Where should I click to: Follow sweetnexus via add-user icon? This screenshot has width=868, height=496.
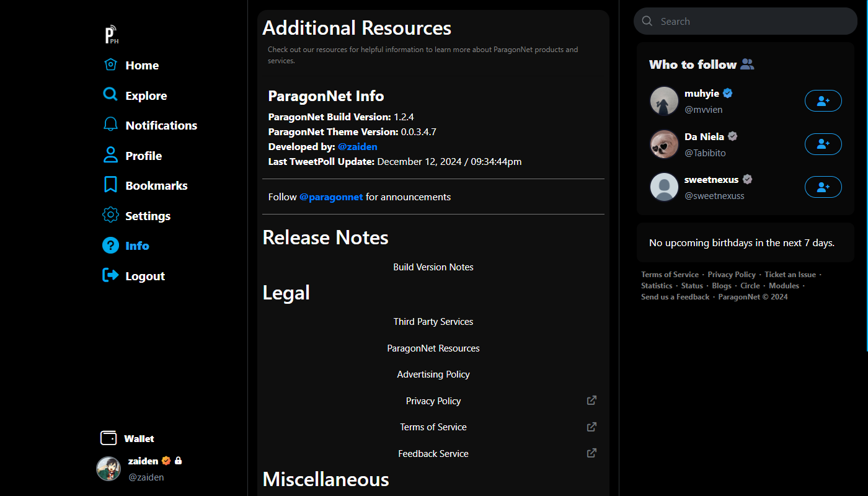(823, 187)
